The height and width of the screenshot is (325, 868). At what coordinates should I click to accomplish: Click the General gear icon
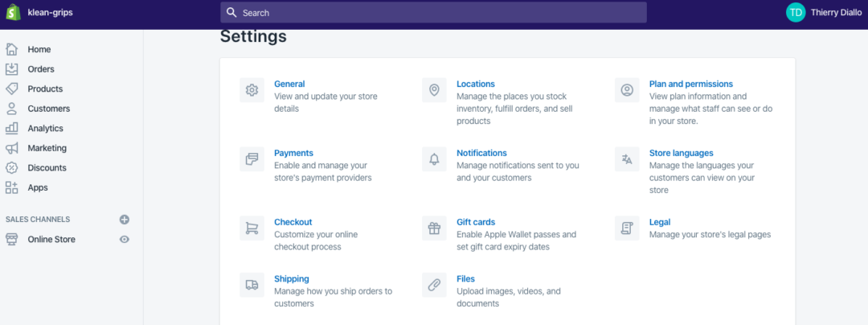click(252, 89)
